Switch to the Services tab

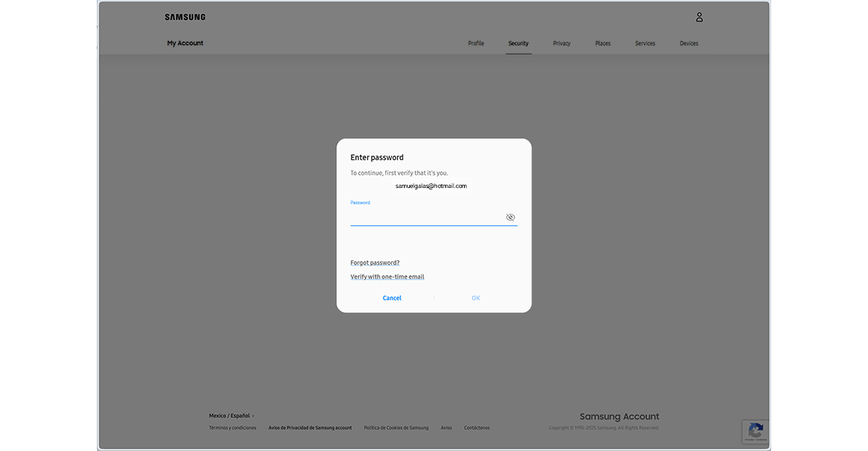coord(645,43)
